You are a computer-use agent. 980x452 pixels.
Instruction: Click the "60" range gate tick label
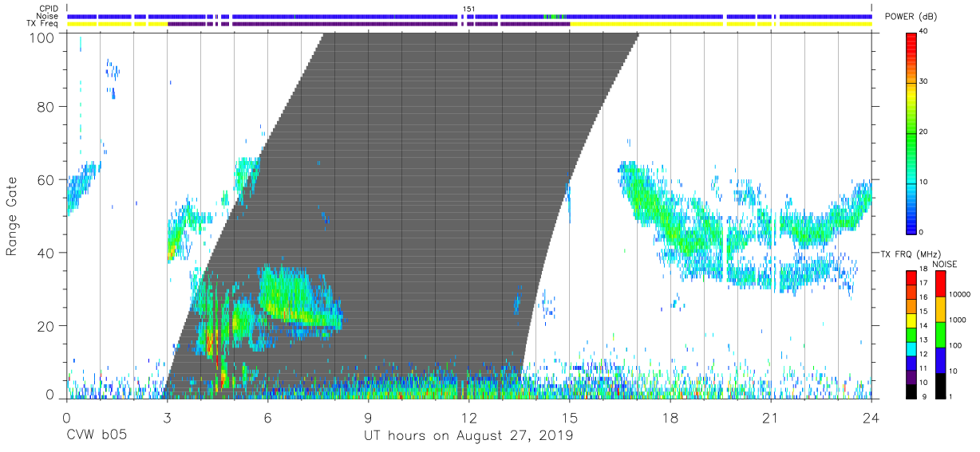click(47, 180)
